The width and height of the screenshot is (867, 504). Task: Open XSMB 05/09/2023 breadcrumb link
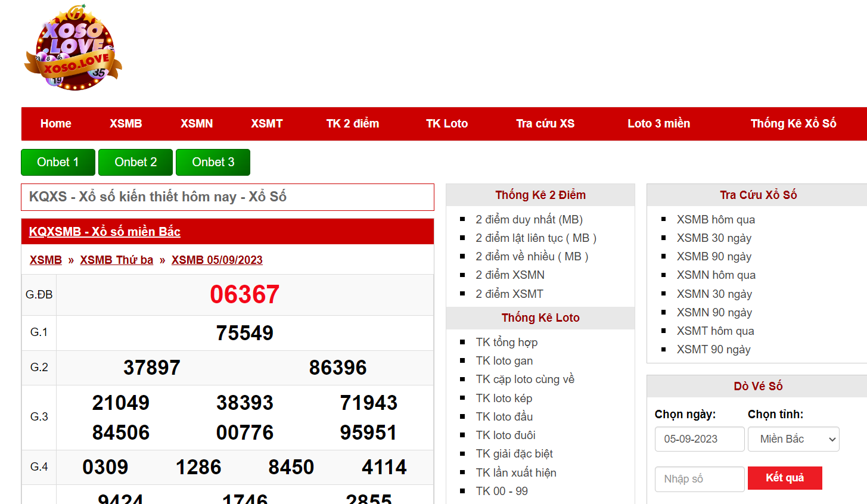pyautogui.click(x=217, y=260)
